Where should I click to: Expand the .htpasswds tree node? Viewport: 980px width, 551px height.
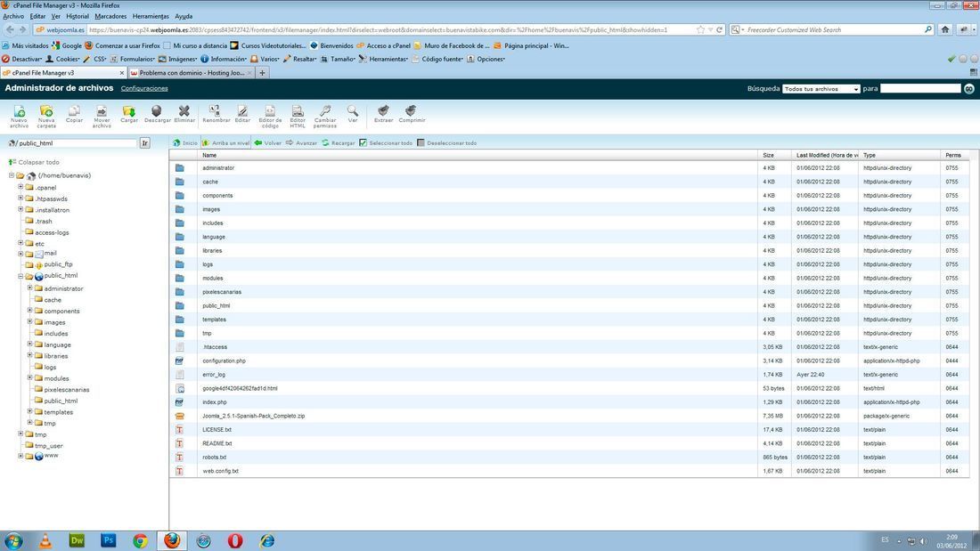[20, 198]
